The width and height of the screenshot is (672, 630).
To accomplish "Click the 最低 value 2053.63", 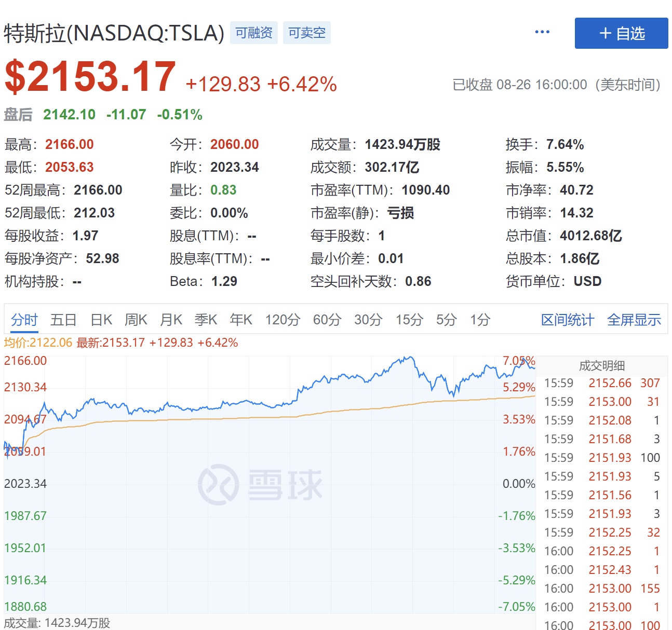I will click(x=70, y=167).
